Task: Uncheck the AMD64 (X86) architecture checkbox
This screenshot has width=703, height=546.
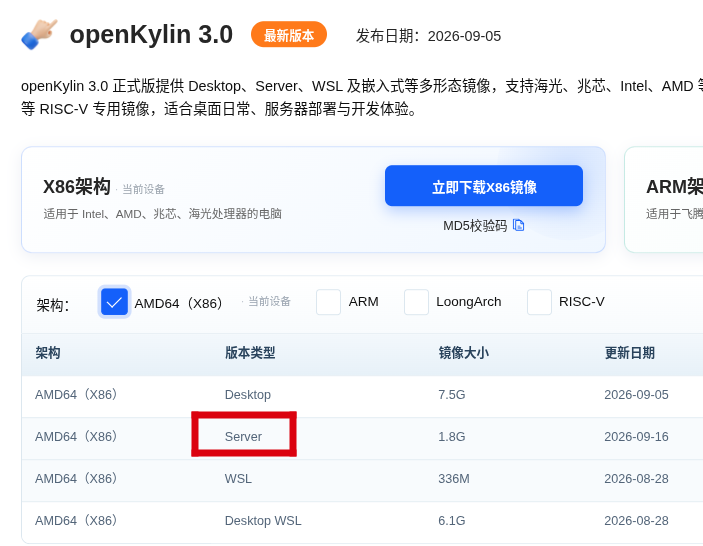Action: 114,302
